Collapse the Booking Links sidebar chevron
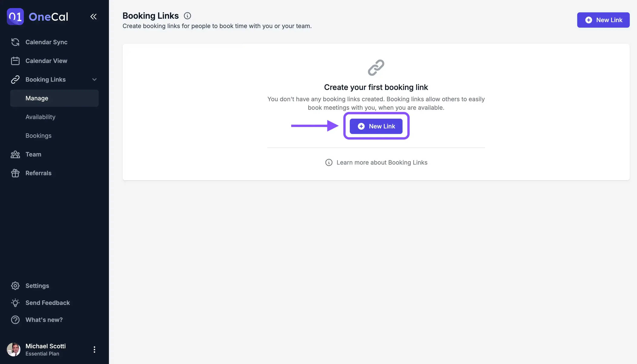 coord(94,80)
